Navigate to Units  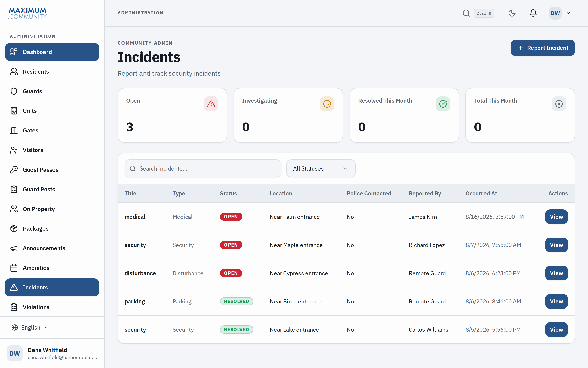[52, 111]
